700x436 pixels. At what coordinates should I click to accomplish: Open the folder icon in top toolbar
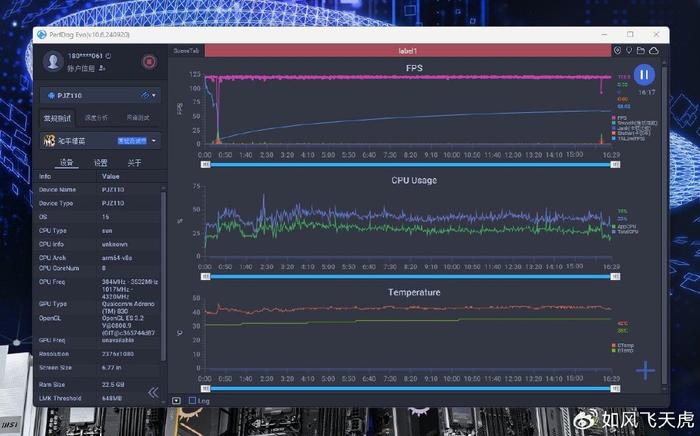[x=641, y=51]
